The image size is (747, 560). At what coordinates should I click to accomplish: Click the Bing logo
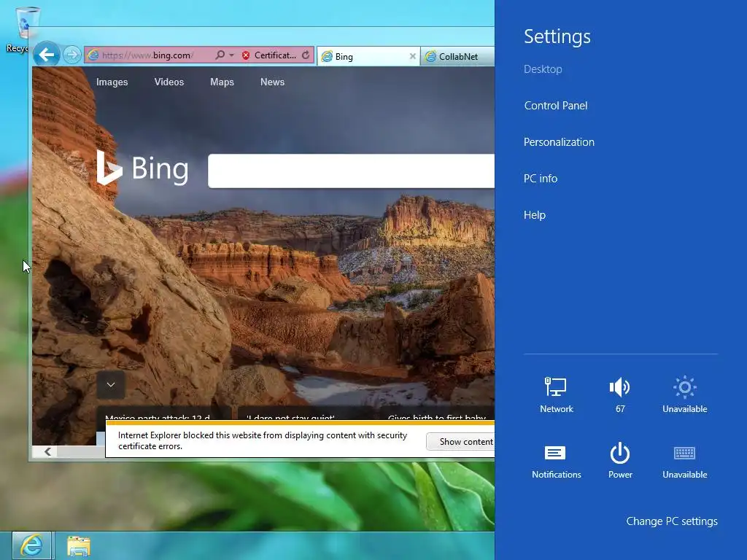pos(142,168)
